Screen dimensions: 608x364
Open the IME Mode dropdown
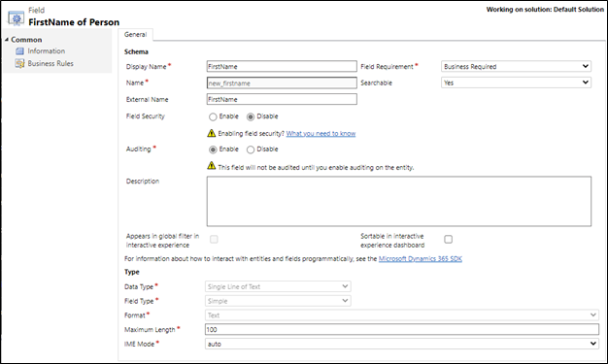click(x=402, y=344)
